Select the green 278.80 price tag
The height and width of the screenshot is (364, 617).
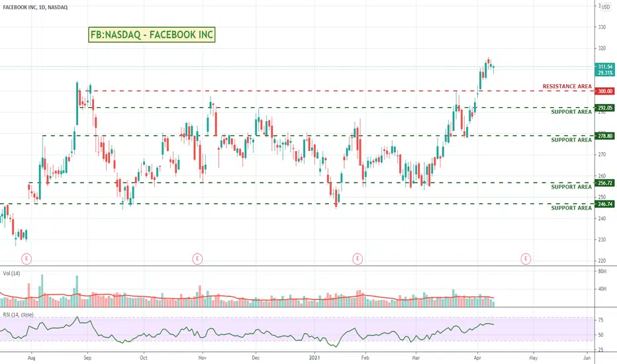tap(605, 136)
